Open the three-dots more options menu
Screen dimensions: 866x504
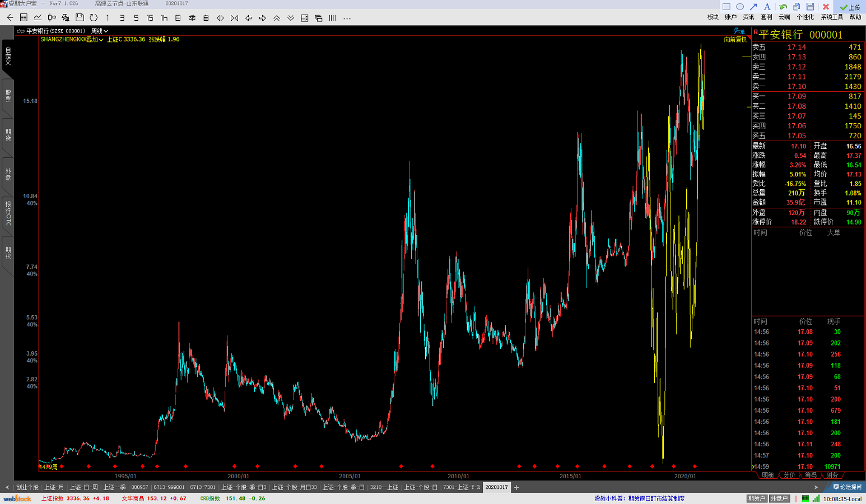click(x=347, y=18)
